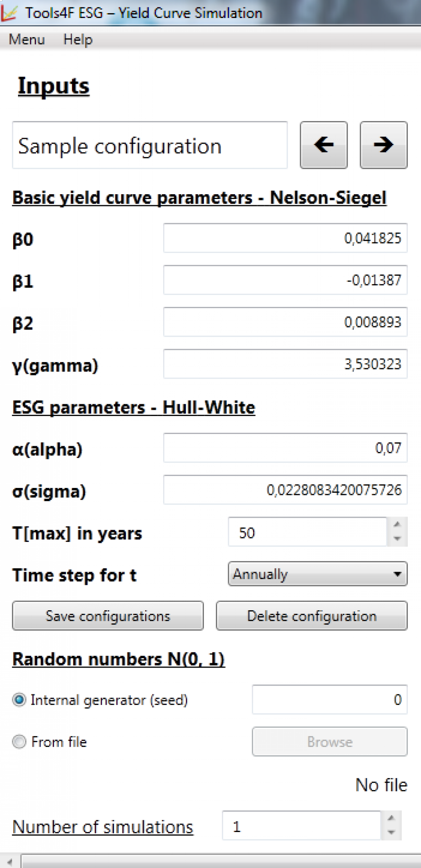Increase number of simulations with up arrow
421x868 pixels.
(x=391, y=818)
